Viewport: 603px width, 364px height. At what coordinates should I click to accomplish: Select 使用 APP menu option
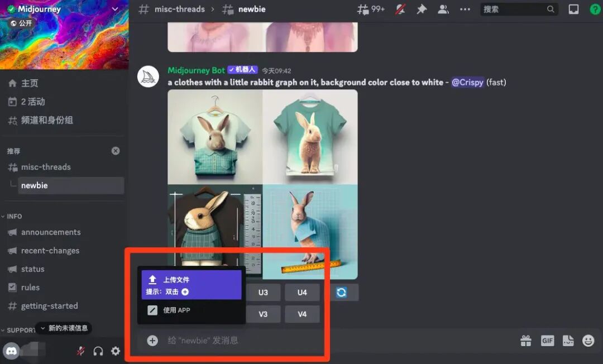coord(192,310)
